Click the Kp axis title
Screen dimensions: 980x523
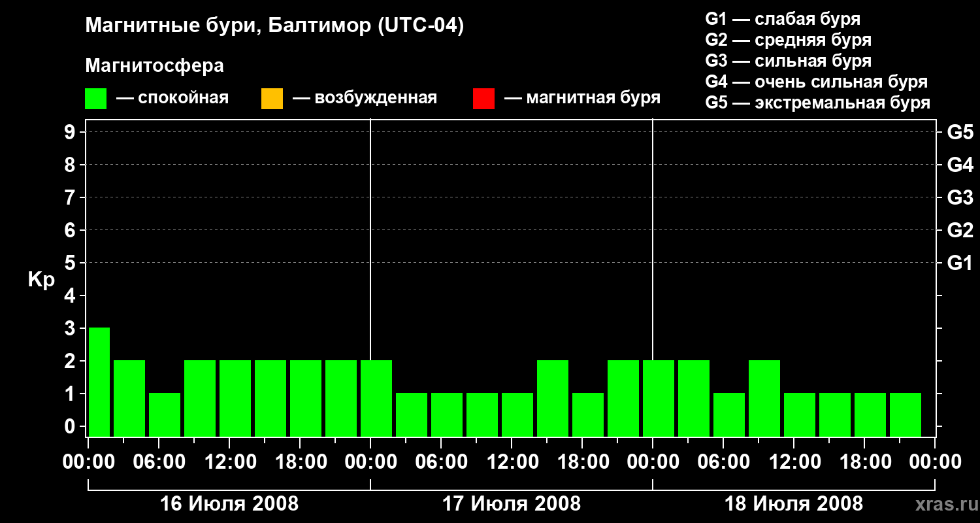point(41,280)
